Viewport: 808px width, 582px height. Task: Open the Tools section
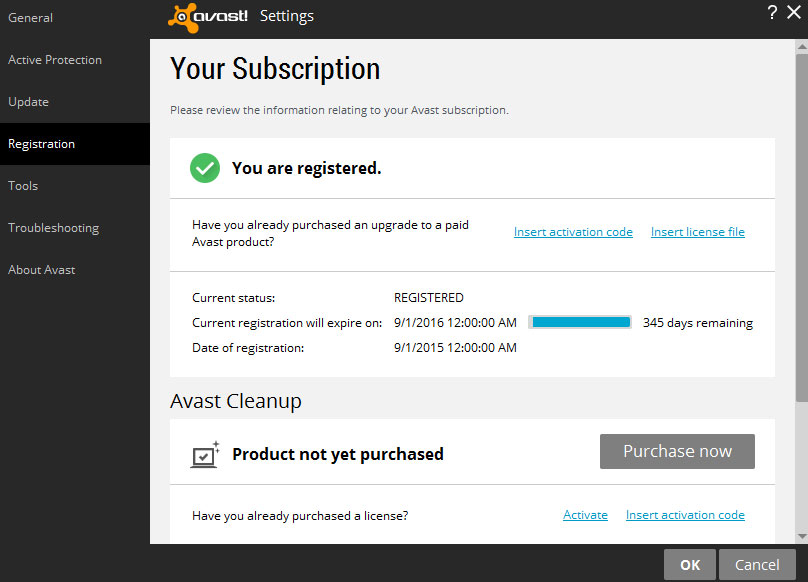click(x=75, y=186)
